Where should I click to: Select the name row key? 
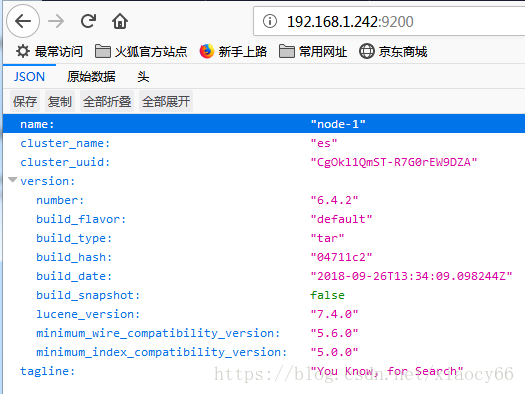pyautogui.click(x=37, y=124)
